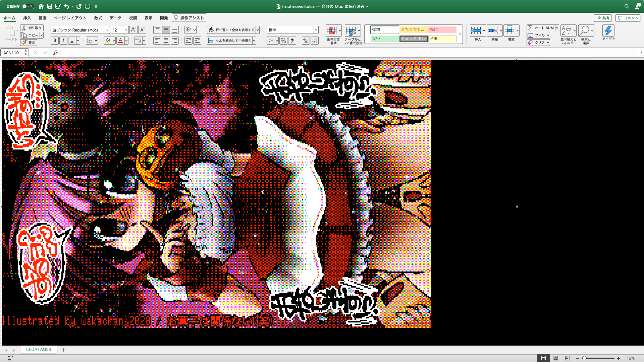Click the Delete cells (削除) icon
The width and height of the screenshot is (644, 362).
click(x=493, y=31)
